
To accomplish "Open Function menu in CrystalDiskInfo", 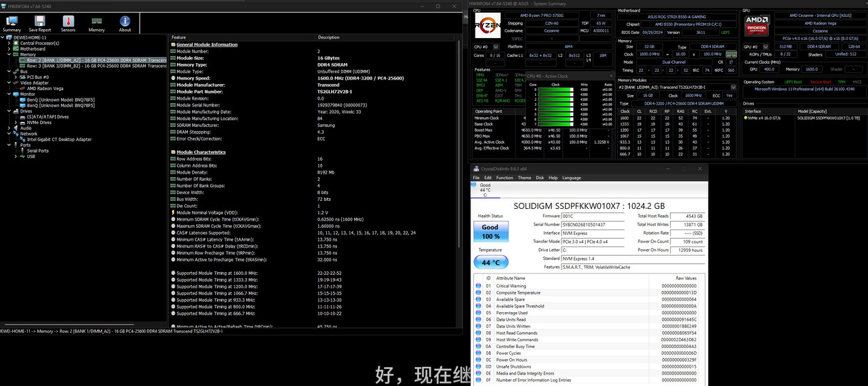I will pyautogui.click(x=505, y=178).
